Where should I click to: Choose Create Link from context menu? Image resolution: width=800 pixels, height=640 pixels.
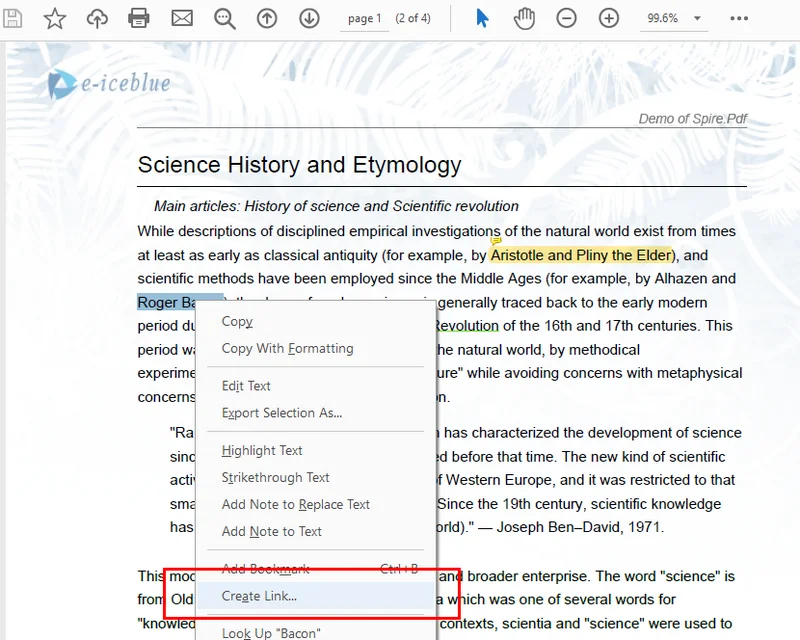click(259, 596)
